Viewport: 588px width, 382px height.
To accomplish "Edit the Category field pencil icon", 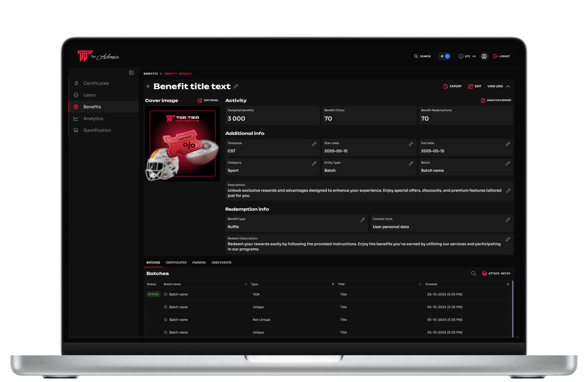I will click(x=314, y=163).
